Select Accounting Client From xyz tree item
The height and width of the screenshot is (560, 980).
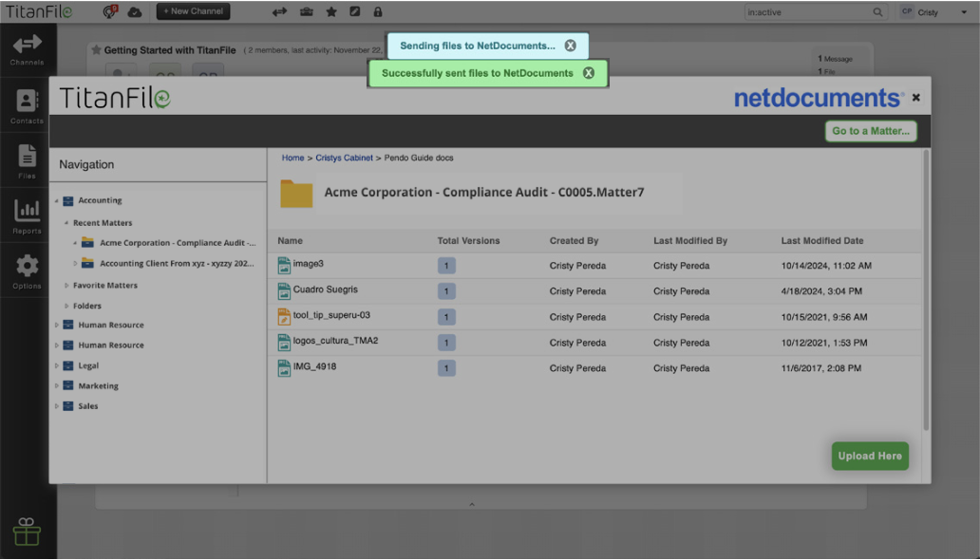(177, 263)
